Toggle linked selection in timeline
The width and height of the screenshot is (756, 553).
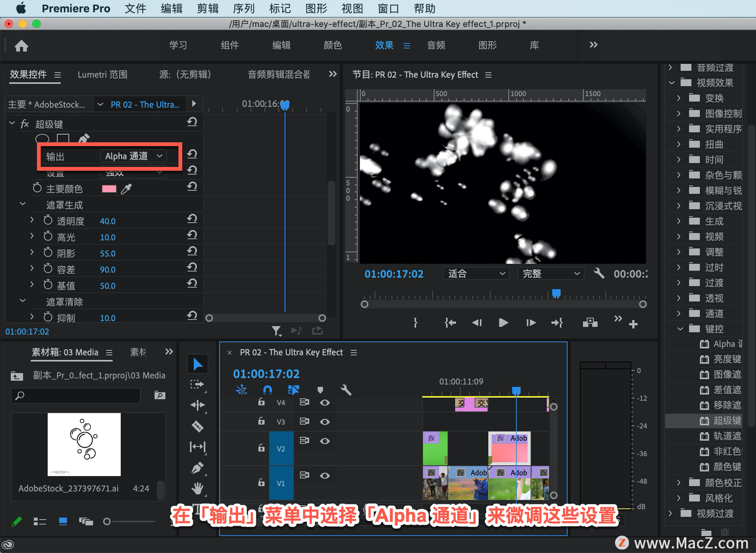click(x=294, y=390)
